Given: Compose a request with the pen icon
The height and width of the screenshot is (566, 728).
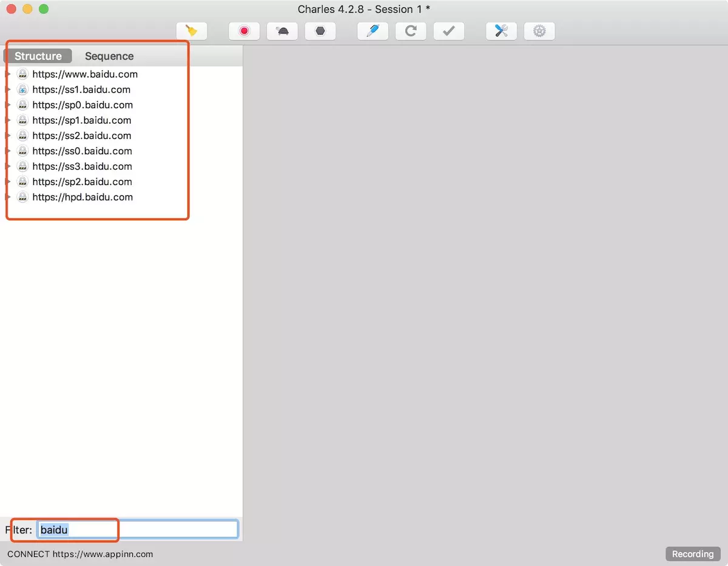Looking at the screenshot, I should [373, 31].
